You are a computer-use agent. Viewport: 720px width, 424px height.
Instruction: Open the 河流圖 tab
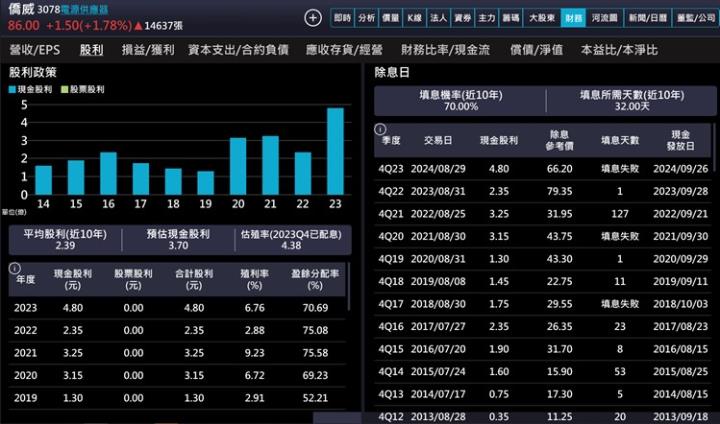click(x=604, y=18)
